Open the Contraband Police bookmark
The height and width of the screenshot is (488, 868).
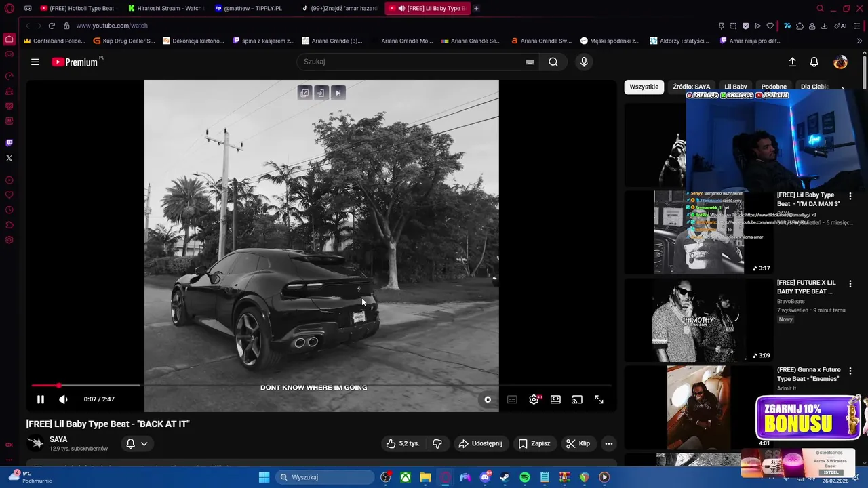point(54,41)
